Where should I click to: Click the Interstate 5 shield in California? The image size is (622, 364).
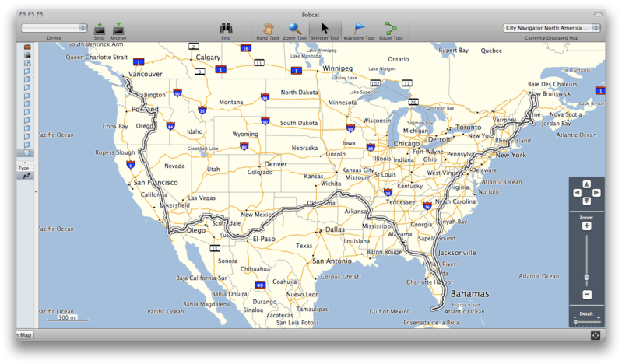[x=131, y=164]
